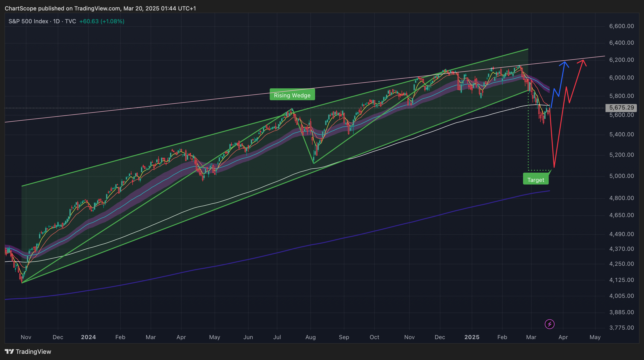Click the 5,675.29 current price tag
644x360 pixels.
pyautogui.click(x=621, y=108)
